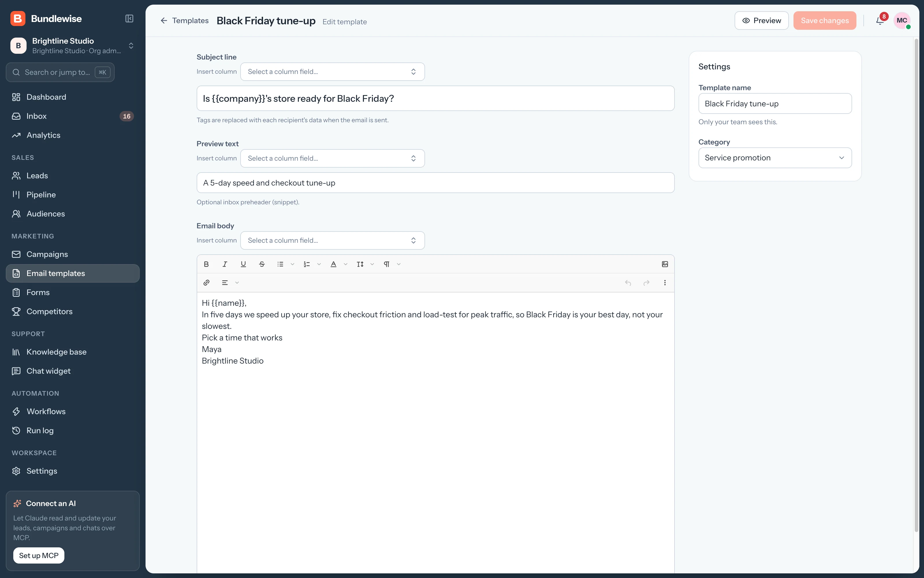924x578 pixels.
Task: Open Preview text column field dropdown
Action: (332, 158)
